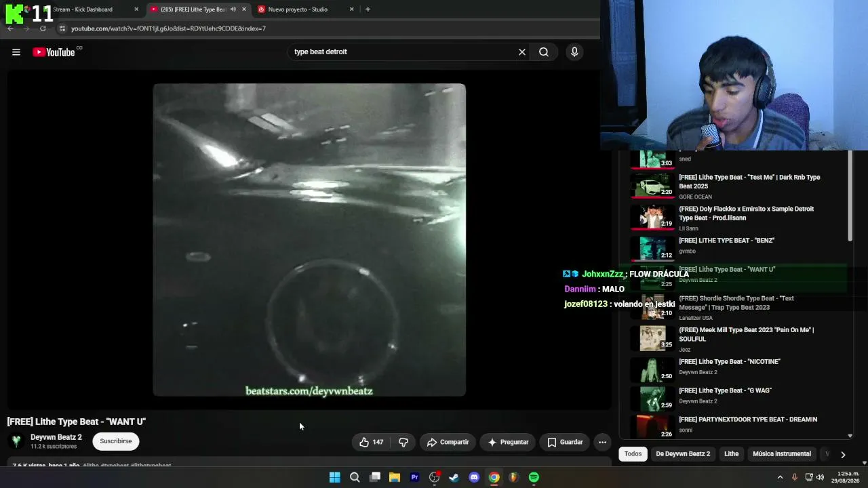The height and width of the screenshot is (488, 868).
Task: Open the more actions three-dot menu
Action: pos(602,442)
